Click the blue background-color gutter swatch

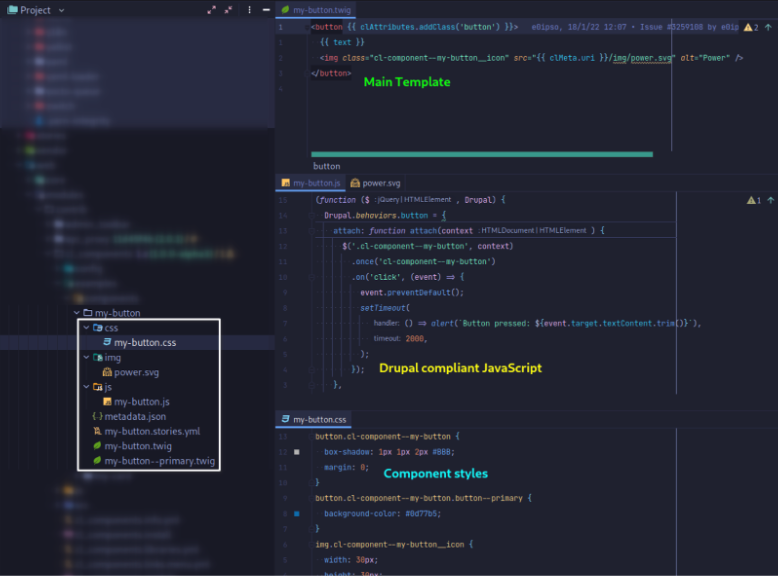[x=296, y=513]
